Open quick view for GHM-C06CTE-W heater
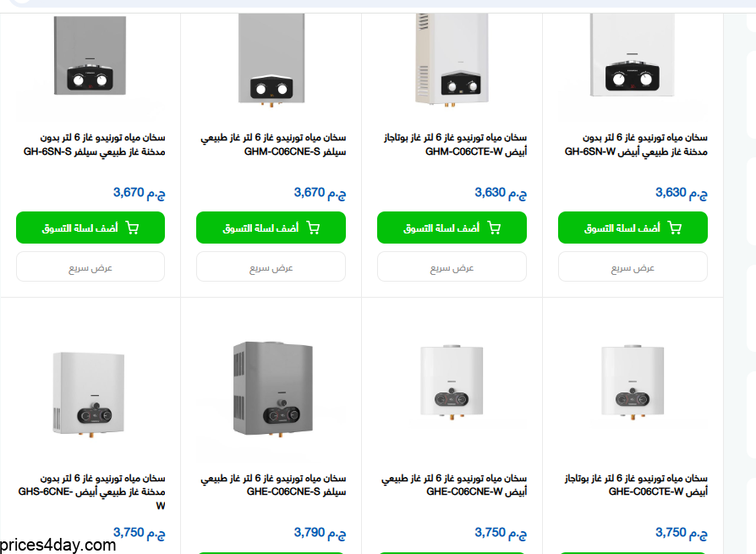 pos(452,266)
